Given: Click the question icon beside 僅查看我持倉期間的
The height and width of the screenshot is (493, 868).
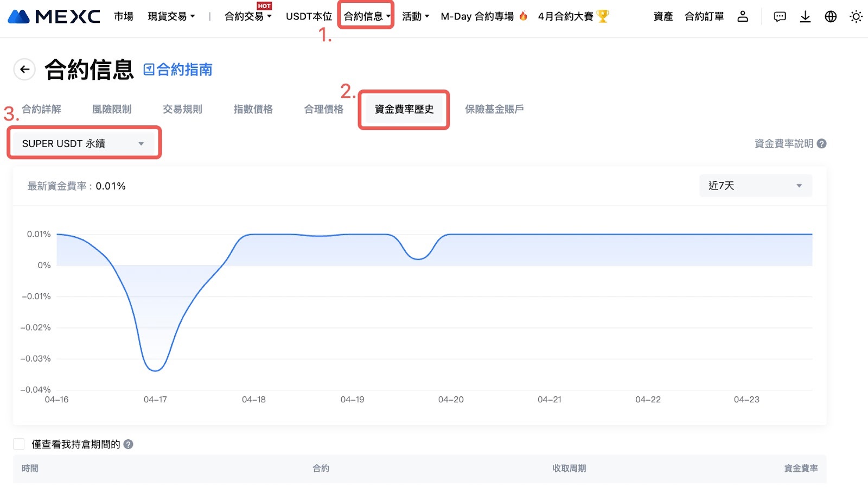Looking at the screenshot, I should (x=129, y=444).
